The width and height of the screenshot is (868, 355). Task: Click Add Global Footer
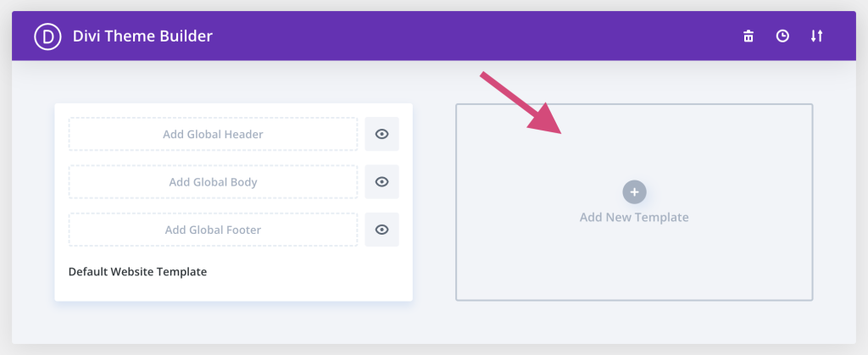(213, 230)
